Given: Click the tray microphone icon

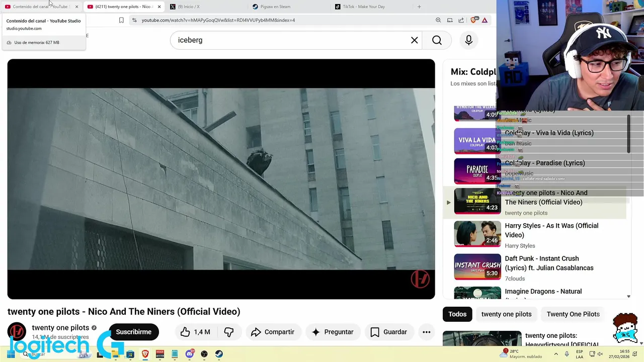Looking at the screenshot, I should point(567,354).
